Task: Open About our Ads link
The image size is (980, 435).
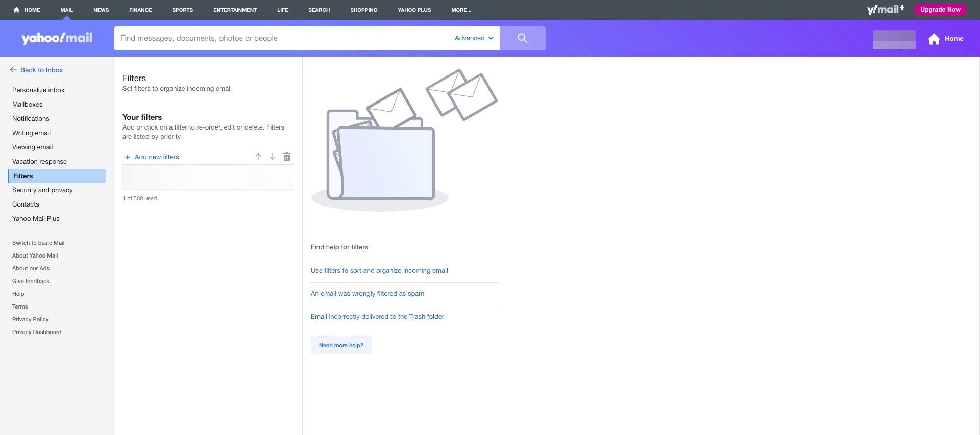Action: [31, 268]
